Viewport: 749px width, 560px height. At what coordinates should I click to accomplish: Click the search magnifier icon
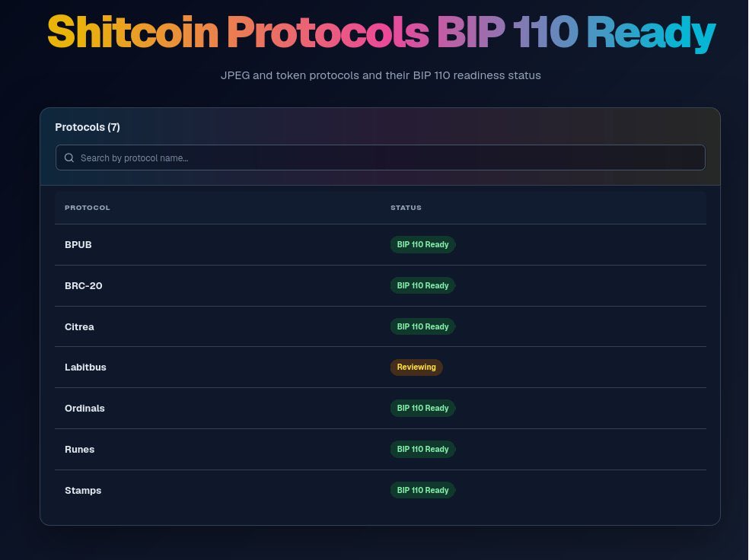(x=69, y=157)
